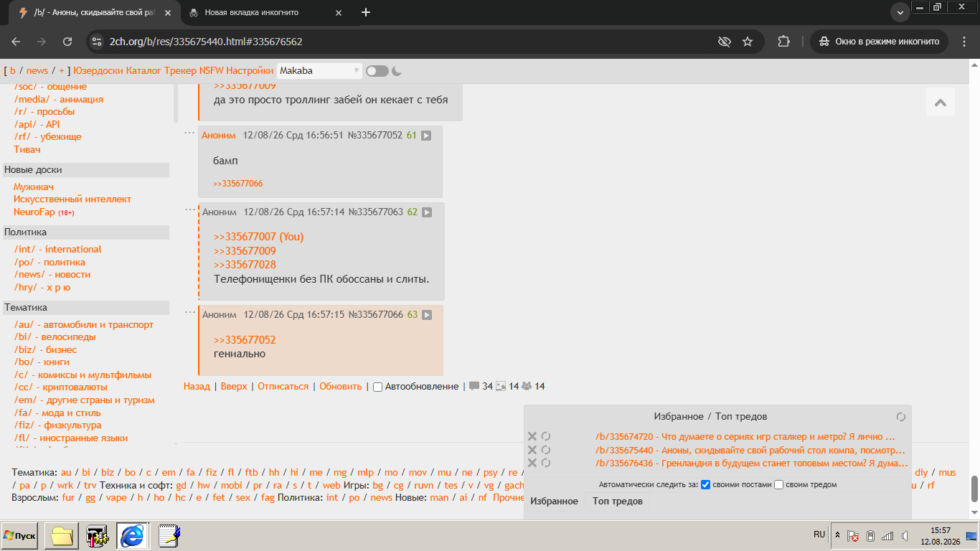Viewport: 980px width, 551px height.
Task: Open the Chrome three-dot menu
Action: [963, 42]
